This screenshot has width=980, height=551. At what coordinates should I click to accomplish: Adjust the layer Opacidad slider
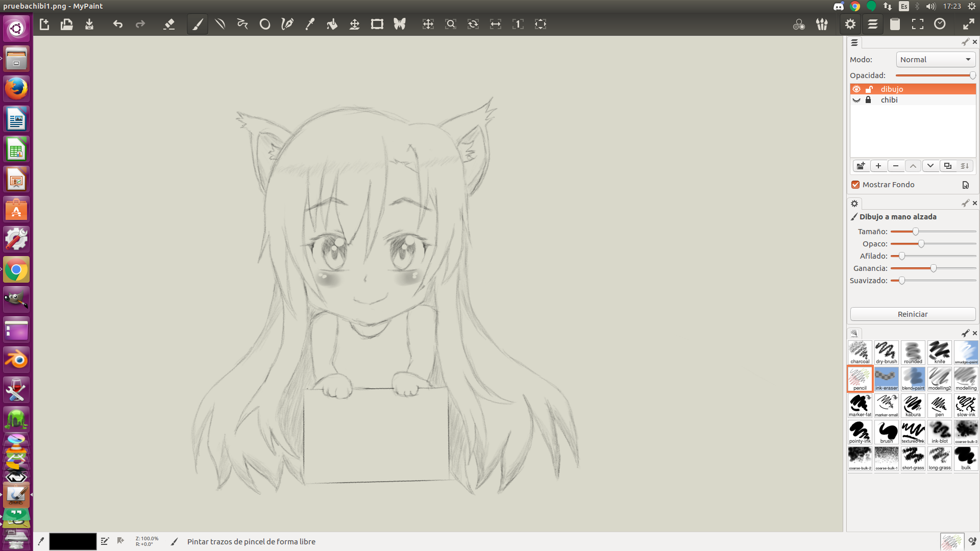pyautogui.click(x=936, y=76)
